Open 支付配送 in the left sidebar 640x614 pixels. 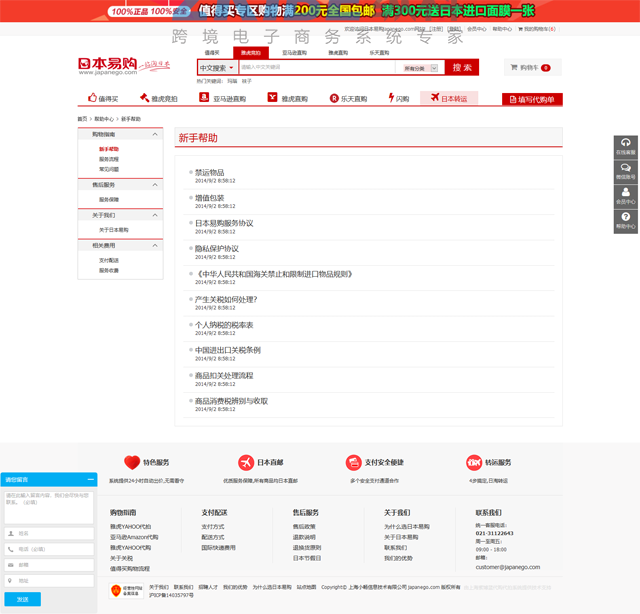click(x=109, y=260)
